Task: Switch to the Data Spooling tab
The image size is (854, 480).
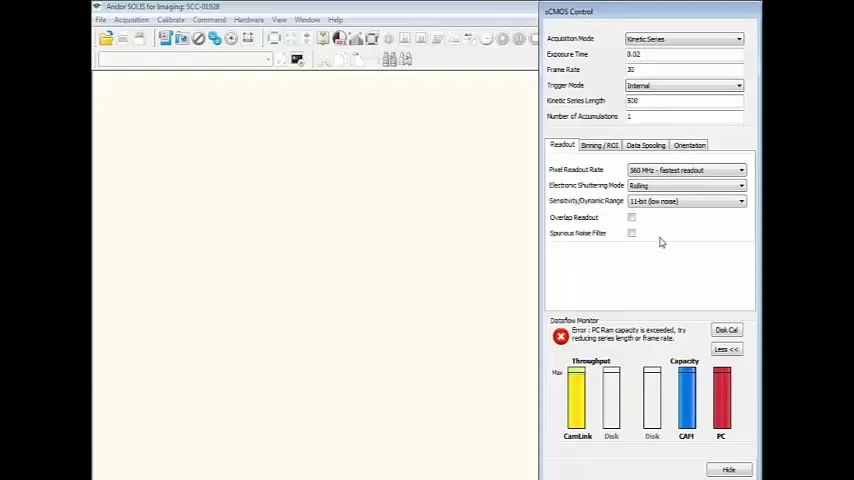Action: pyautogui.click(x=646, y=145)
